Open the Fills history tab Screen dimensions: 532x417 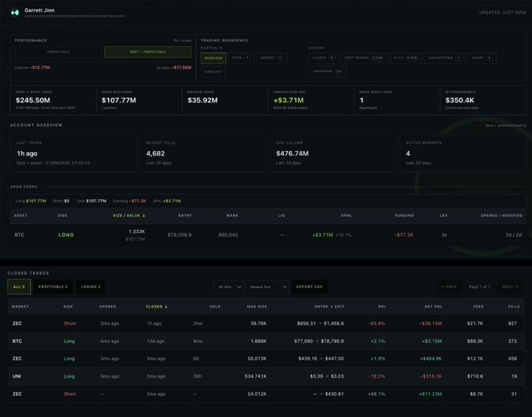tap(405, 58)
